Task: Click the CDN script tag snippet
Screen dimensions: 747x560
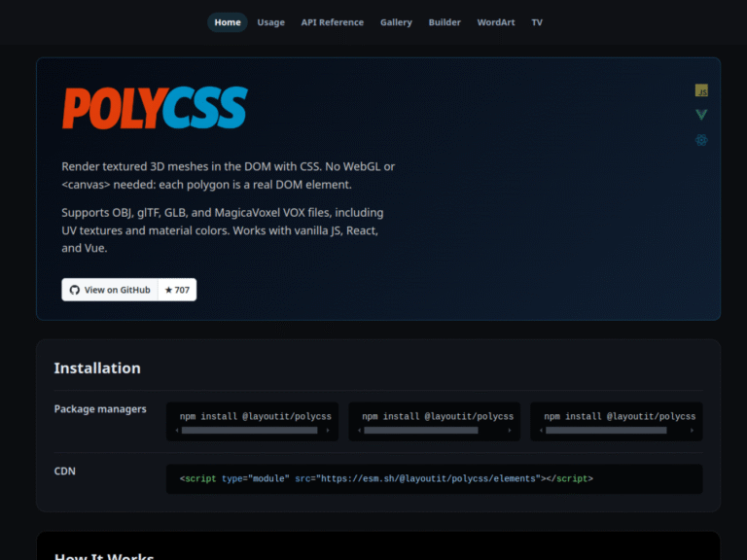Action: tap(434, 479)
